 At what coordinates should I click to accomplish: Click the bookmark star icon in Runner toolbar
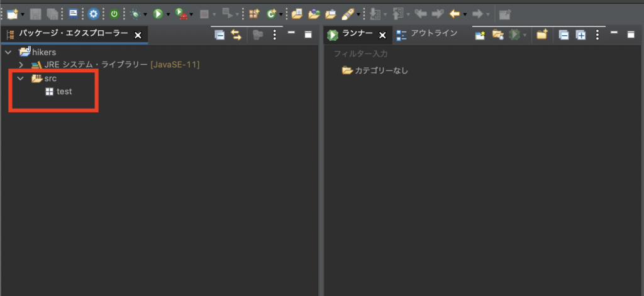[x=480, y=35]
